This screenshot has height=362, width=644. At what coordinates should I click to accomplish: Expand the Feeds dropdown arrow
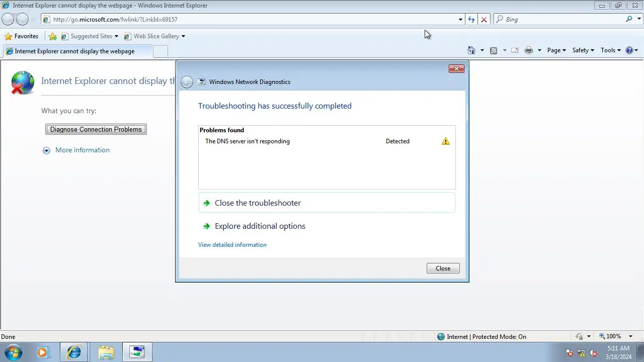tap(505, 50)
